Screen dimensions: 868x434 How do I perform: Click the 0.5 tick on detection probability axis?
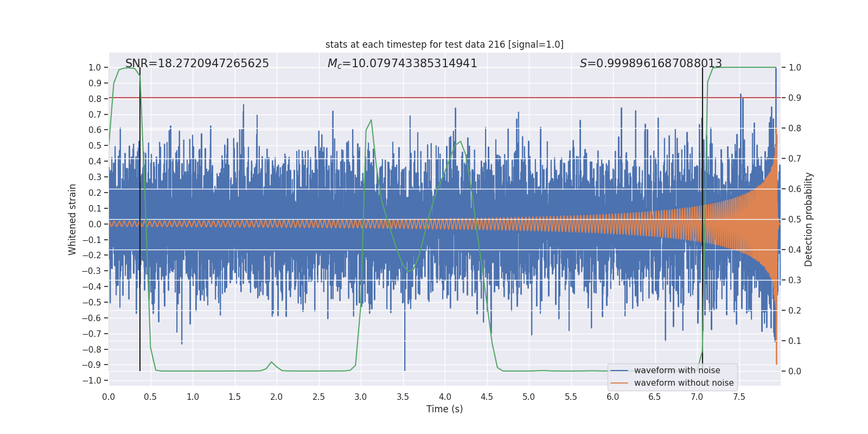click(x=795, y=220)
